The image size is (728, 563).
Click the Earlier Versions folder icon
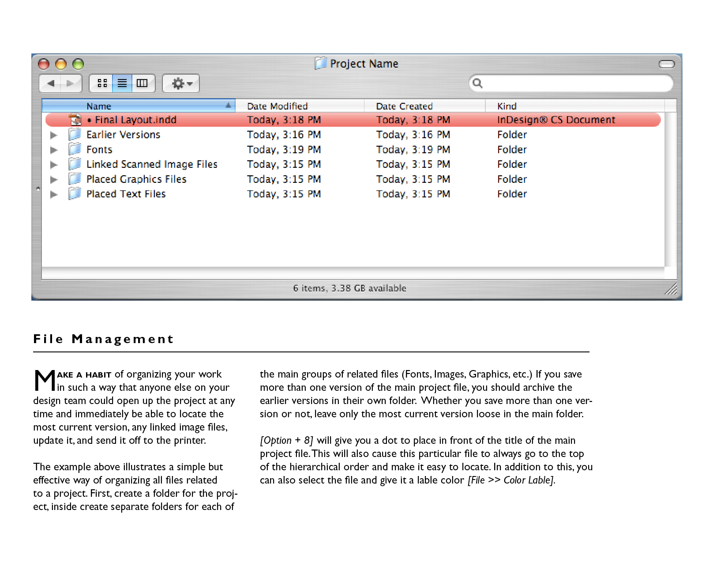[x=75, y=134]
